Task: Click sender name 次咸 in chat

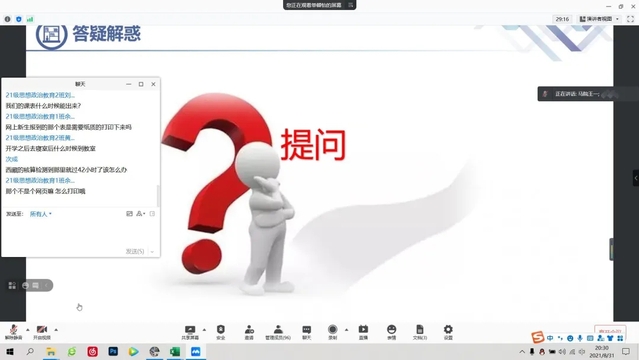Action: click(x=12, y=159)
